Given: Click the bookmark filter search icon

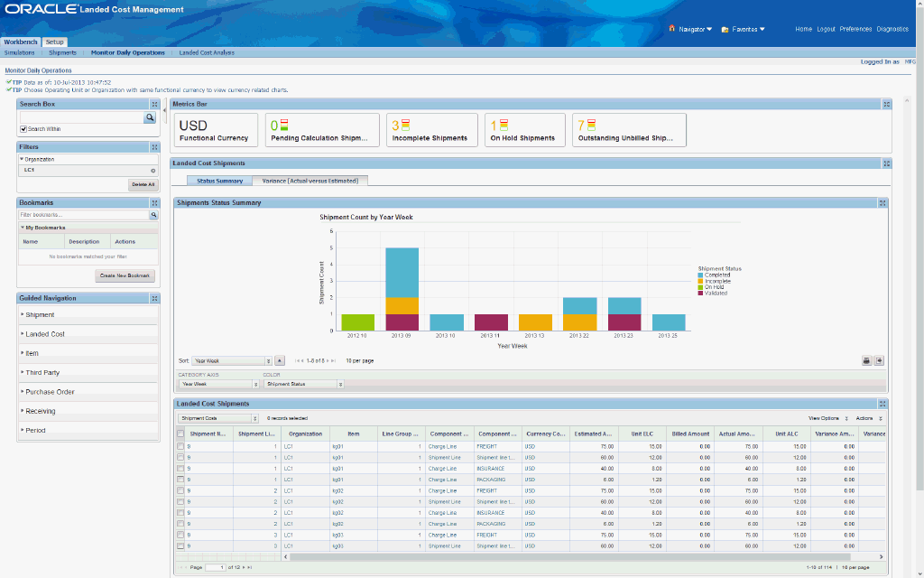Looking at the screenshot, I should [x=153, y=215].
